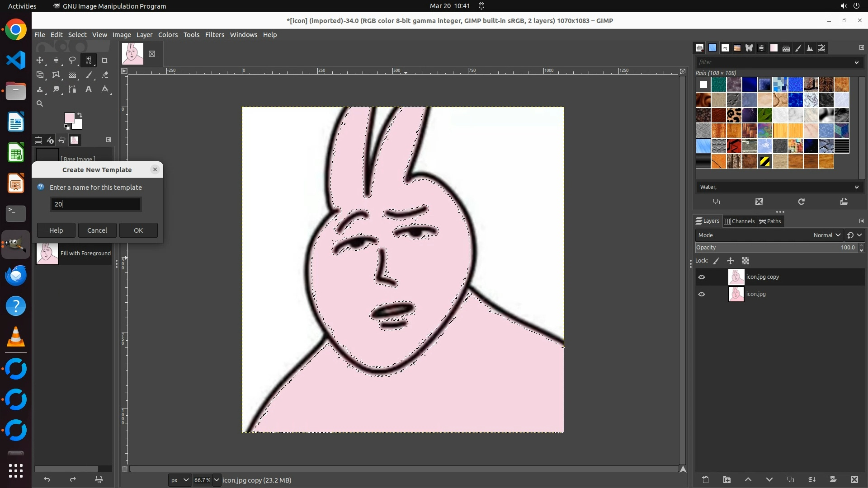
Task: Open the layer Mode Normal dropdown
Action: (826, 235)
